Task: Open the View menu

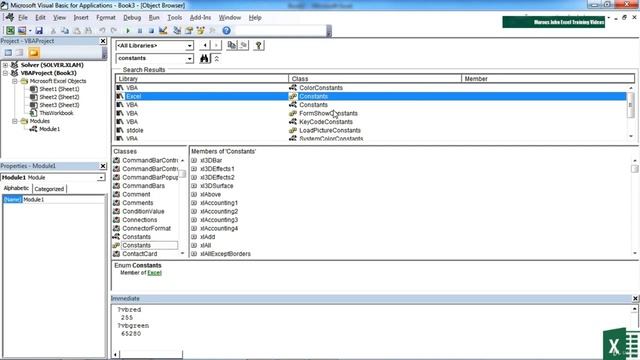Action: coord(59,18)
